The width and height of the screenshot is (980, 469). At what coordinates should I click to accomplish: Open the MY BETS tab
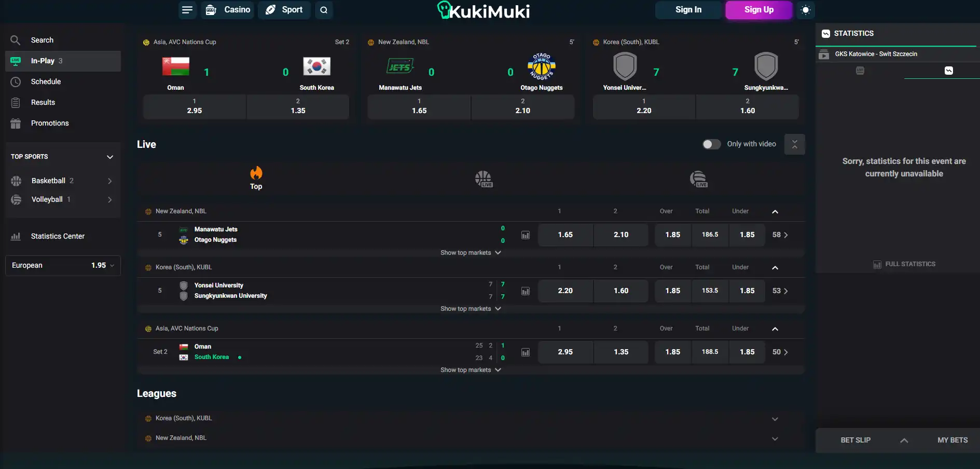(953, 440)
